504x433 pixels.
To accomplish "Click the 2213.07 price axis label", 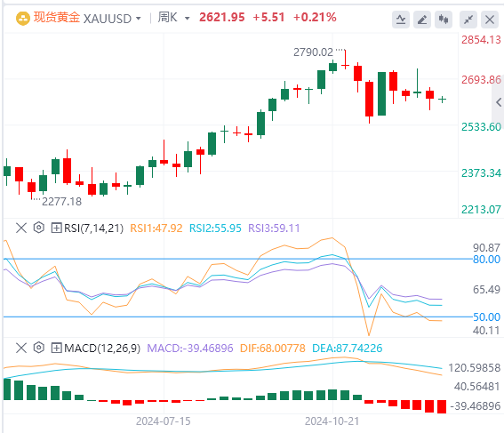I will coord(481,210).
